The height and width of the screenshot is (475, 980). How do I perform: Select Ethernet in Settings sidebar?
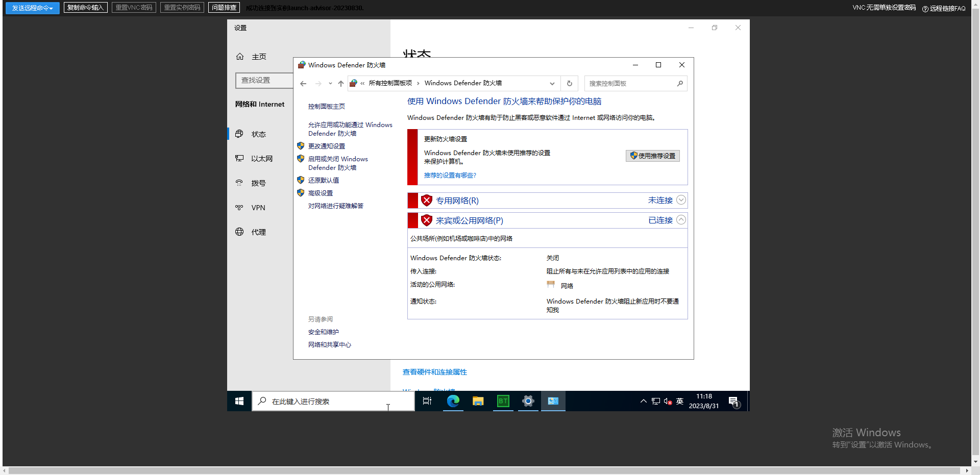click(261, 159)
